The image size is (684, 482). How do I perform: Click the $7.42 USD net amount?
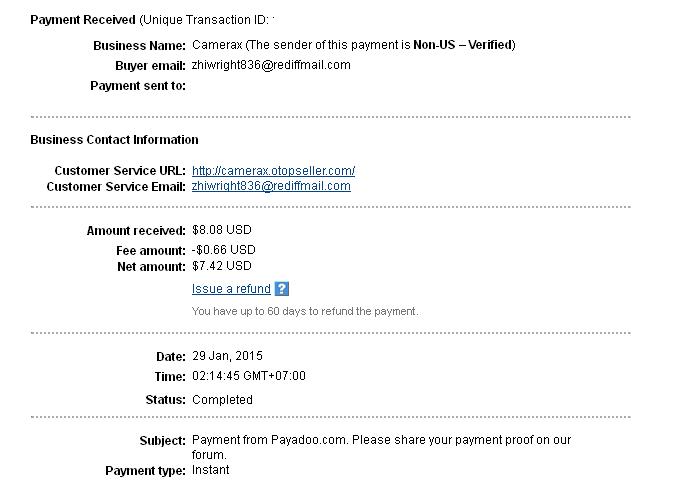221,266
